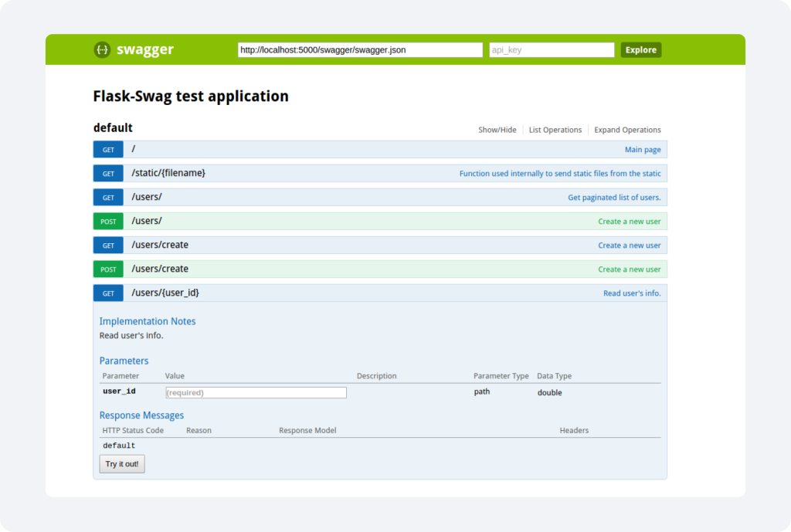Click Read user's info. description link

click(x=632, y=293)
